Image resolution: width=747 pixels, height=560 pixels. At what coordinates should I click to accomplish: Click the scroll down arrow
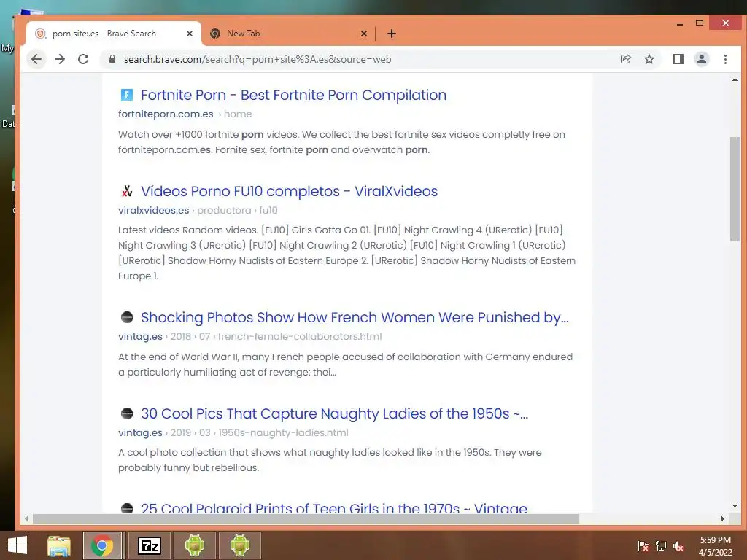click(735, 506)
